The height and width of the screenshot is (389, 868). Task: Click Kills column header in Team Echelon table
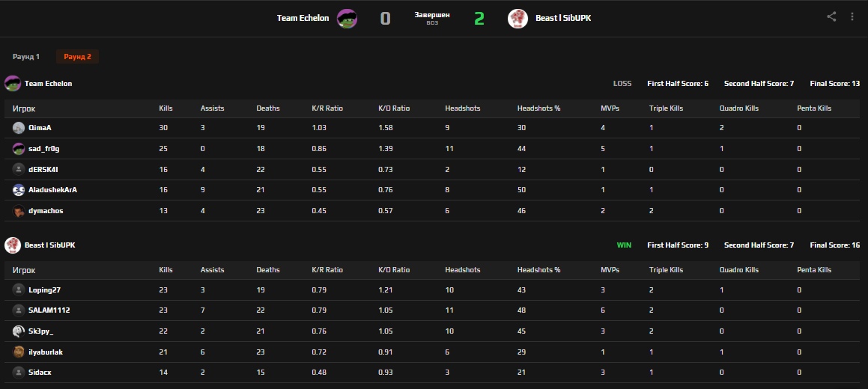point(166,108)
